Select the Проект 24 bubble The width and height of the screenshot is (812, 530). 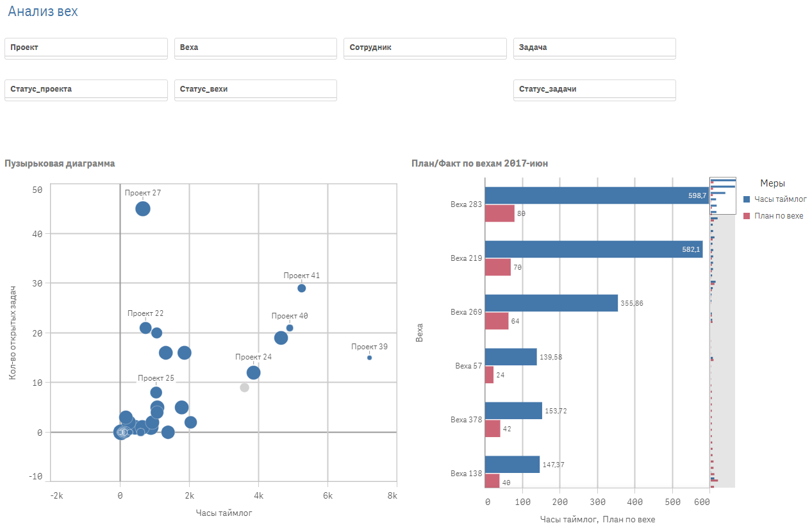point(253,372)
